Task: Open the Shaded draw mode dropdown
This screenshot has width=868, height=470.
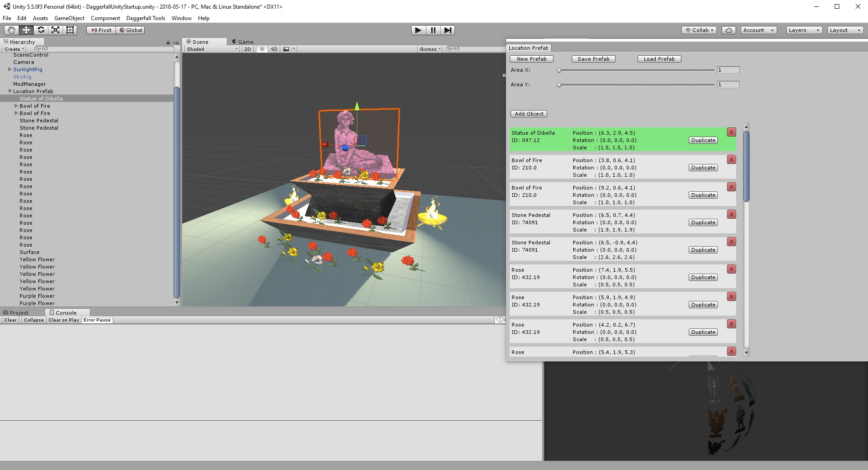Action: point(212,49)
